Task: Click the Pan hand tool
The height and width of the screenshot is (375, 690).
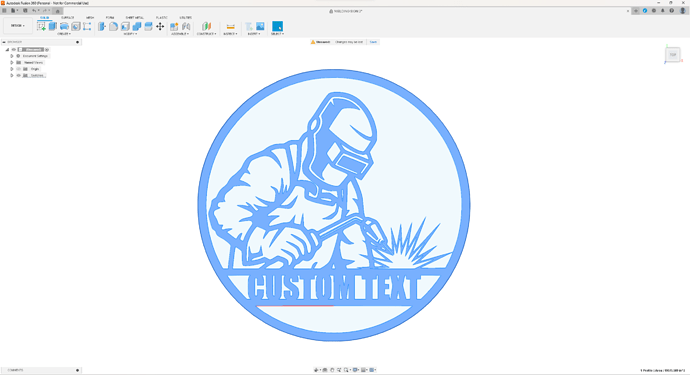Action: click(x=332, y=370)
